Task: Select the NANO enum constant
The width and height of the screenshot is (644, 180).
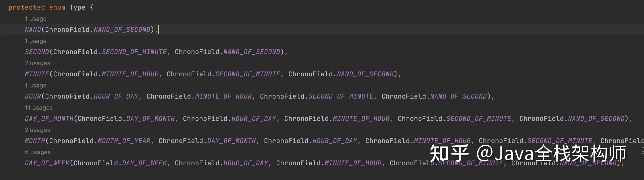Action: point(33,30)
